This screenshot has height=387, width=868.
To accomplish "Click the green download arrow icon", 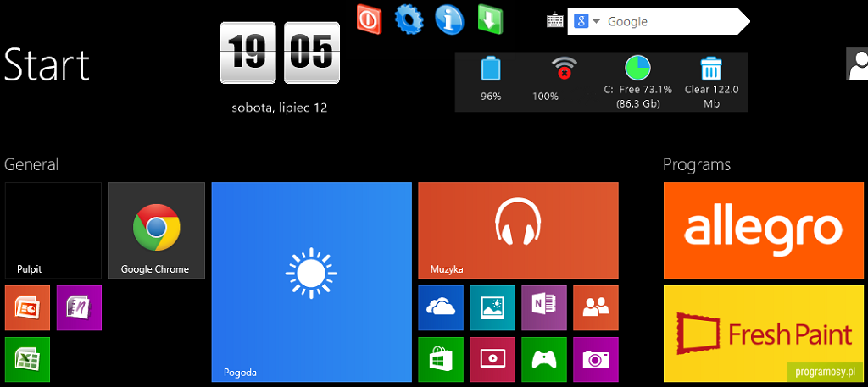I will tap(490, 19).
